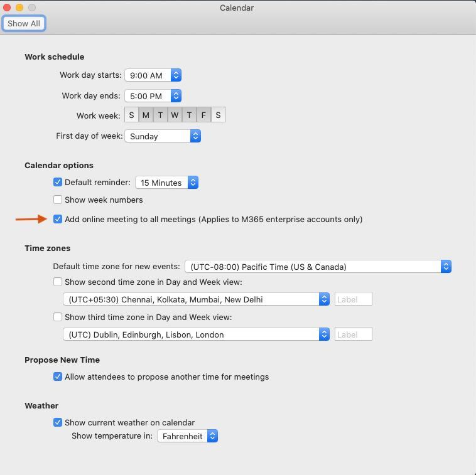
Task: Enable Show second time zone checkbox
Action: coord(58,282)
